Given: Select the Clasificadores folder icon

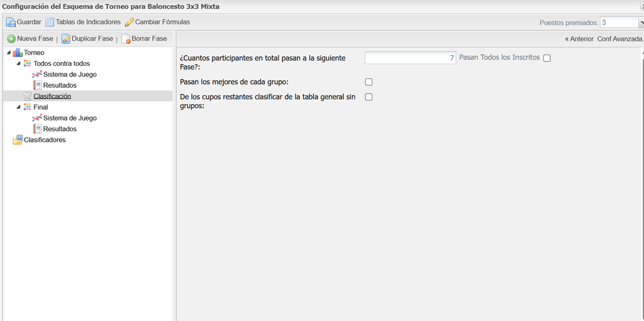Looking at the screenshot, I should (x=18, y=139).
